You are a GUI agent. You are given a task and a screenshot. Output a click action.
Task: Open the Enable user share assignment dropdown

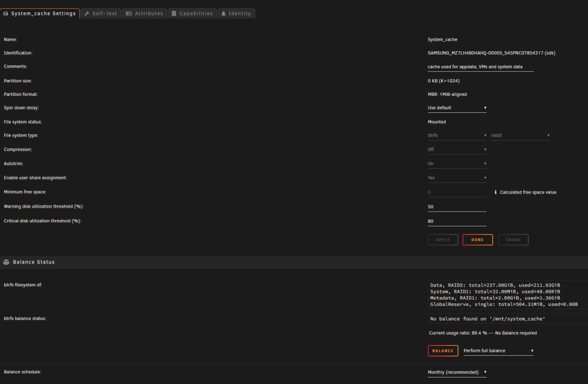pyautogui.click(x=457, y=178)
